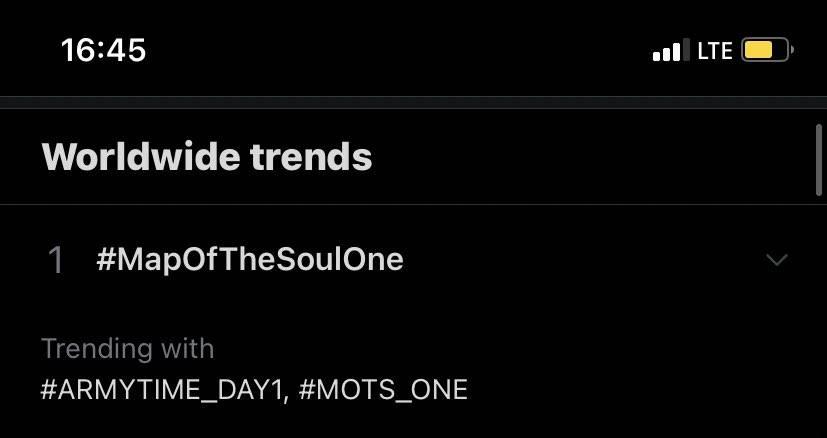The image size is (827, 438).
Task: Tap the 16:45 status bar clock
Action: pos(103,50)
